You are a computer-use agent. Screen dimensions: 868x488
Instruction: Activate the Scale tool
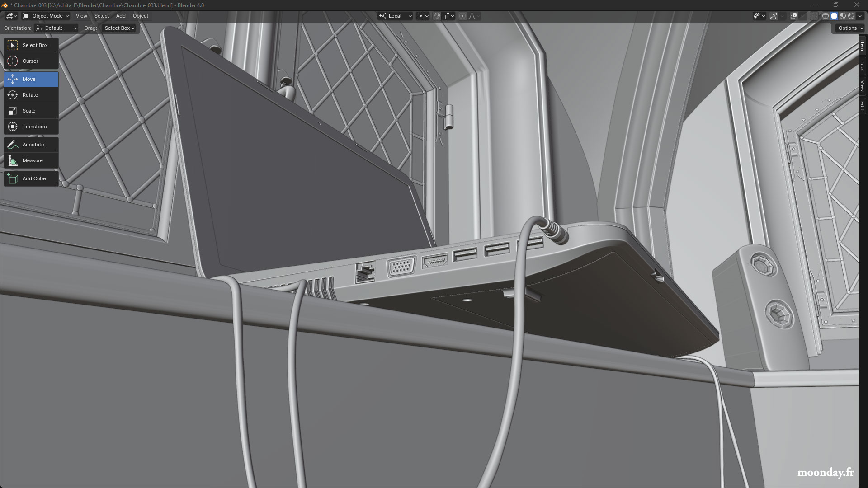(29, 111)
